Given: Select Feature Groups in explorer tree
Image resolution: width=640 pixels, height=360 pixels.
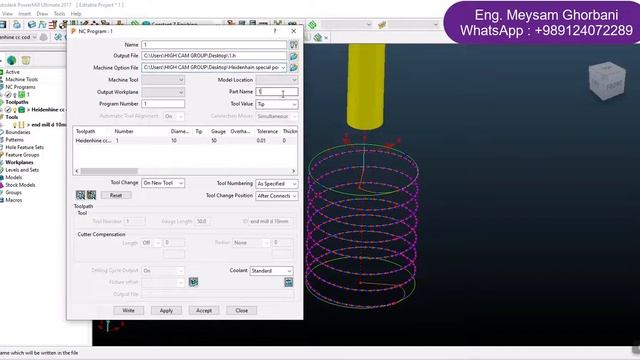Looking at the screenshot, I should pos(22,155).
